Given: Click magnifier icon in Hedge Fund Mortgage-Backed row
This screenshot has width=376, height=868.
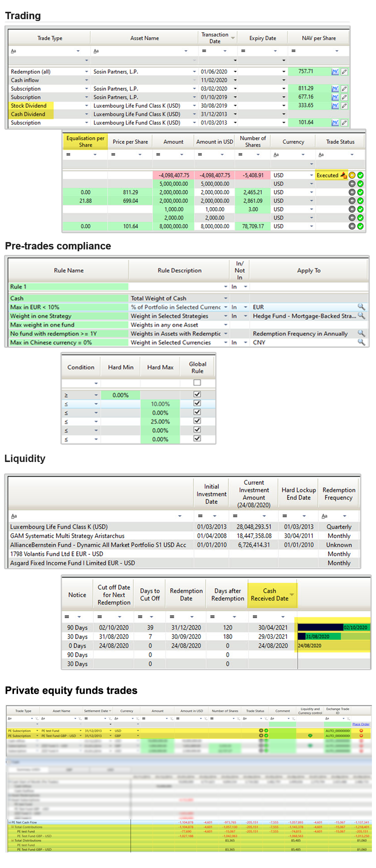Looking at the screenshot, I should coord(361,316).
